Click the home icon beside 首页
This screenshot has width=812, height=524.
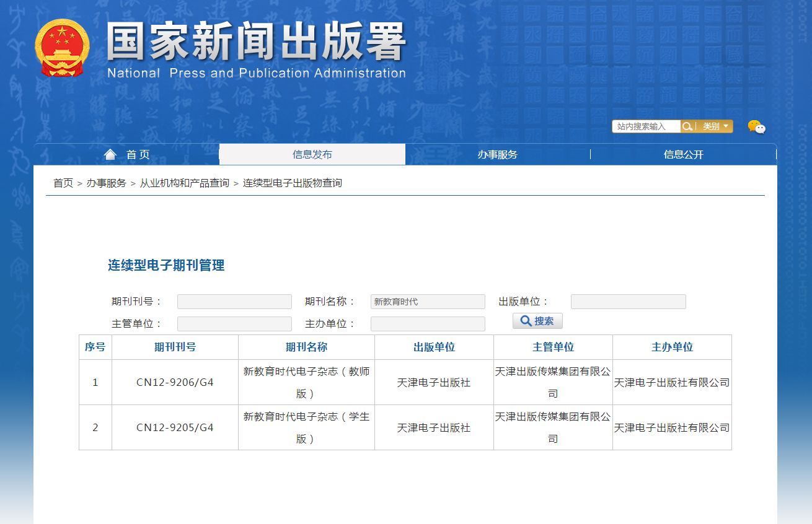[110, 154]
